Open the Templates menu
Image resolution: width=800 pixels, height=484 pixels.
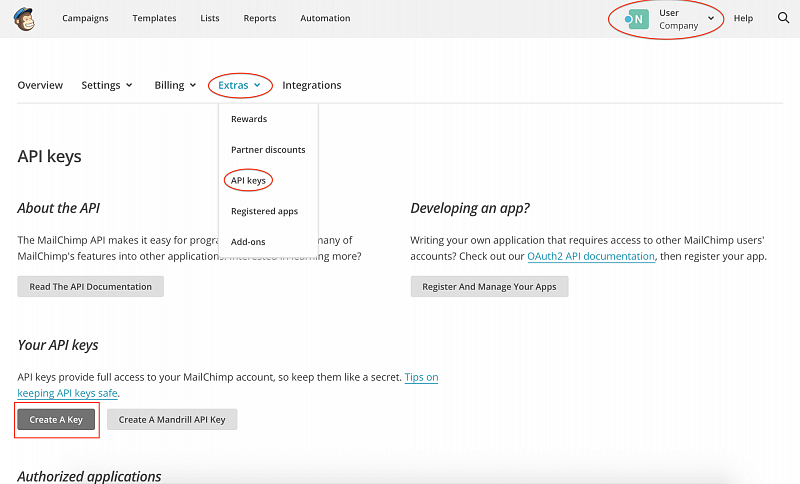coord(154,18)
